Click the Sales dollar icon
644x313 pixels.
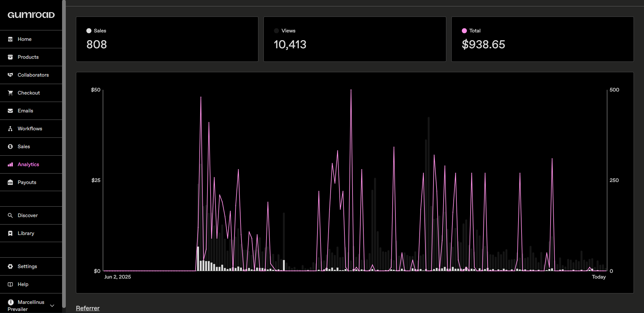click(x=10, y=147)
